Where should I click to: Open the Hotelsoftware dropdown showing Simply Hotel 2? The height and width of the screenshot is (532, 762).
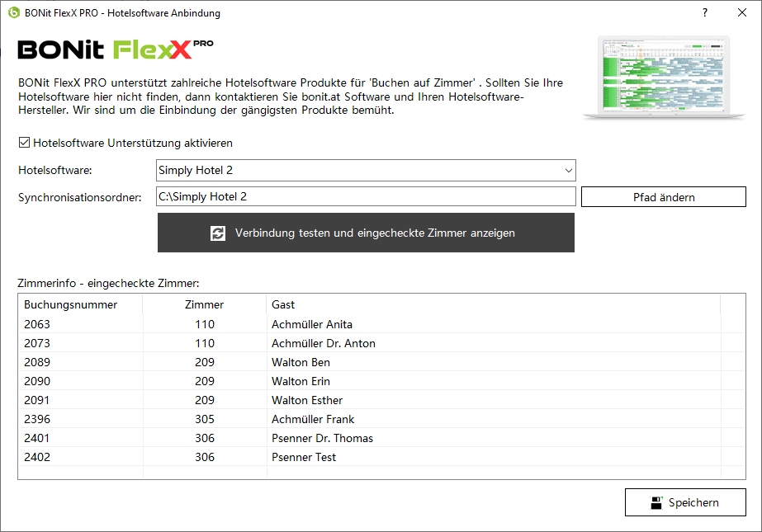366,171
